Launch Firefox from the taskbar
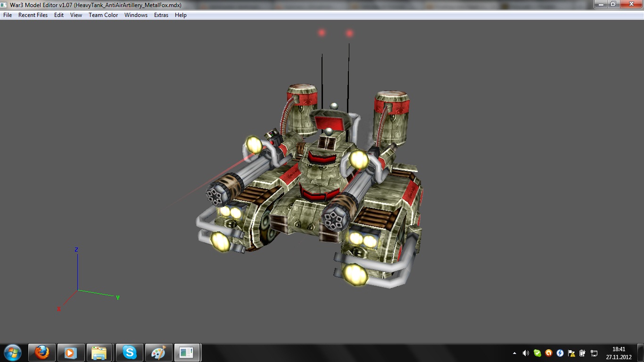644x362 pixels. pyautogui.click(x=42, y=353)
